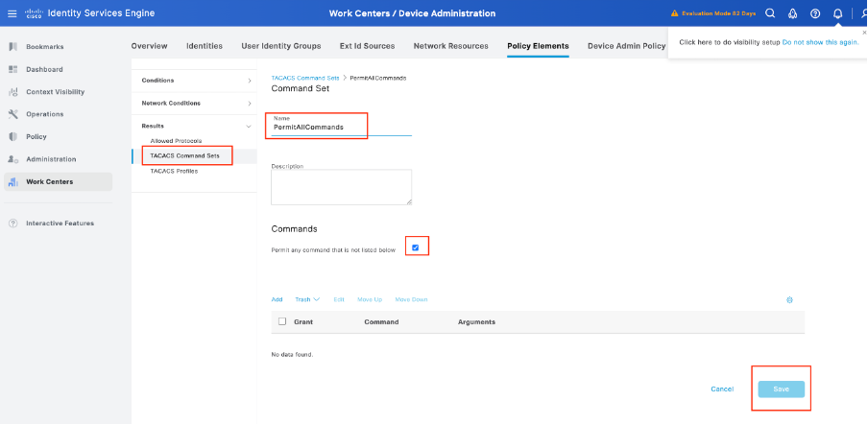Viewport: 868px width, 424px height.
Task: Open Operations in the sidebar
Action: pyautogui.click(x=45, y=114)
